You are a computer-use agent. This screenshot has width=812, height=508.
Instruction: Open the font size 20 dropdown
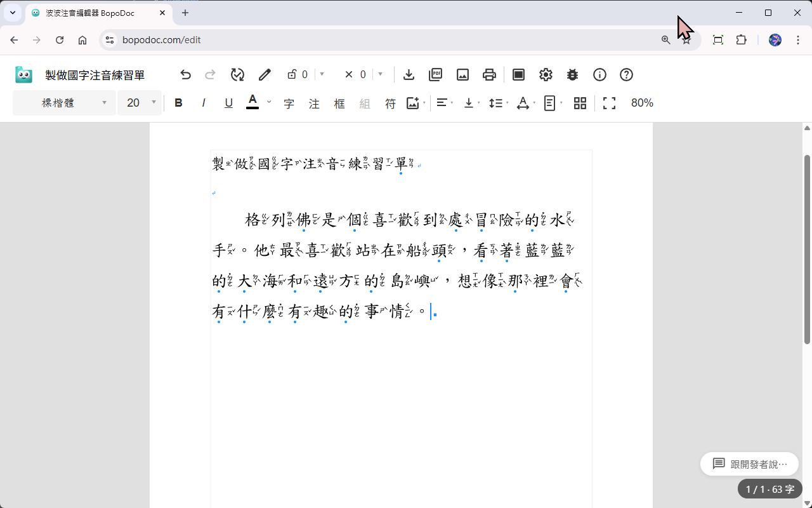pos(140,102)
